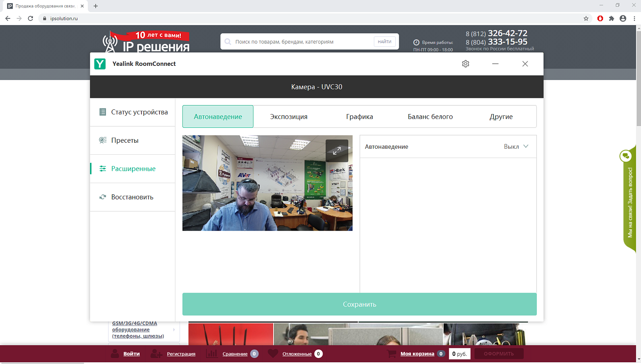
Task: Open the Графика tab
Action: [359, 117]
